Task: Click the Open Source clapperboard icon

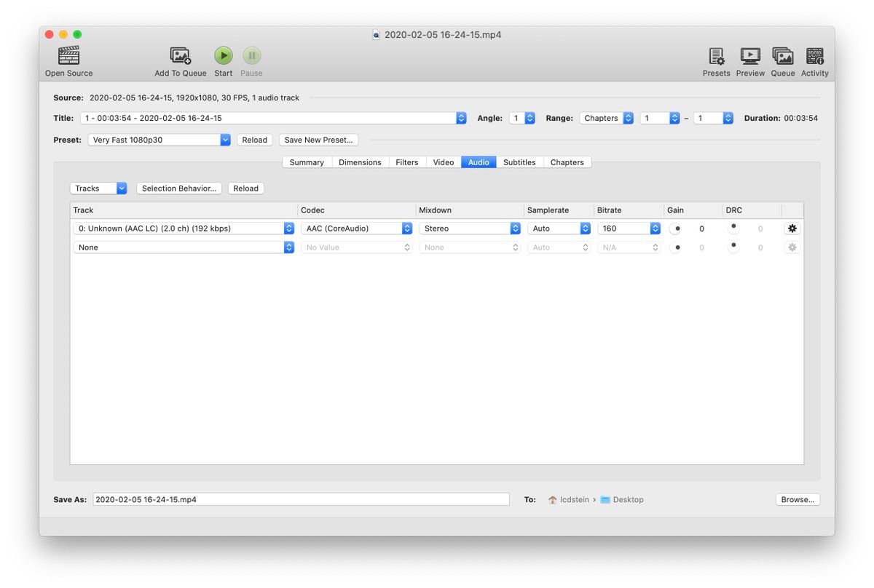Action: coord(68,56)
